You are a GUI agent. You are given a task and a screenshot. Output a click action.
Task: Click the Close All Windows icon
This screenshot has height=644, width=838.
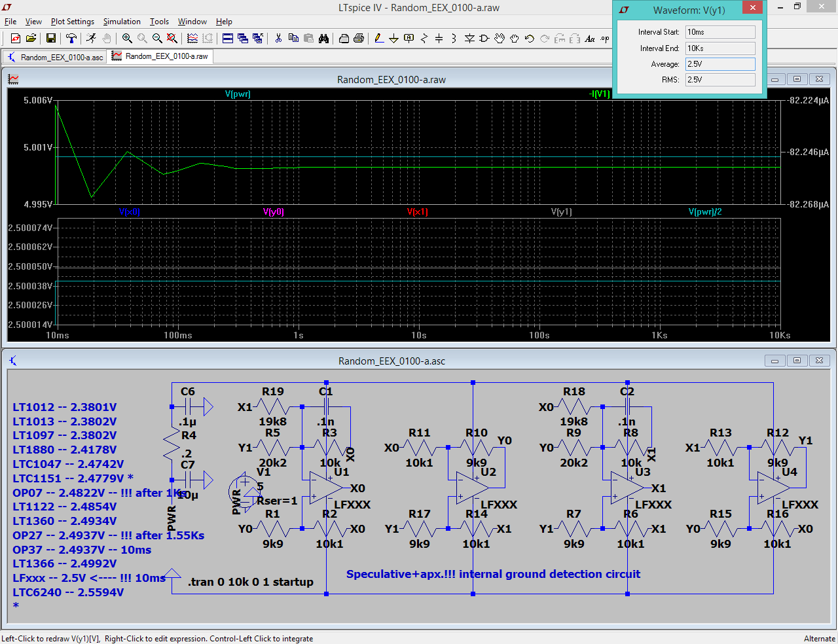(x=258, y=39)
